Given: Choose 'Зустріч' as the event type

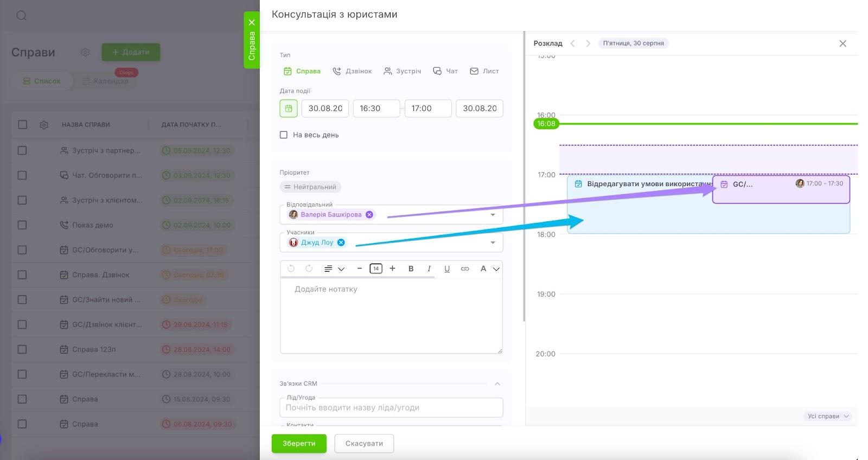Looking at the screenshot, I should click(402, 71).
